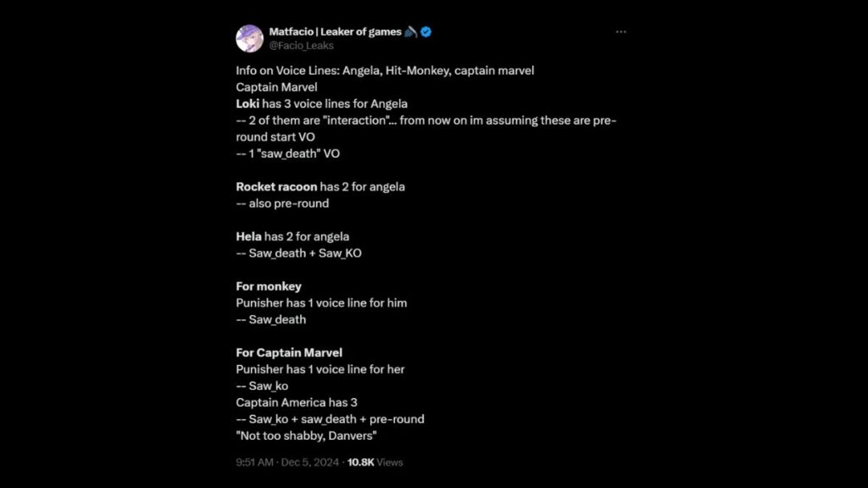Click the 10.8K Views count
The image size is (868, 488).
(376, 463)
